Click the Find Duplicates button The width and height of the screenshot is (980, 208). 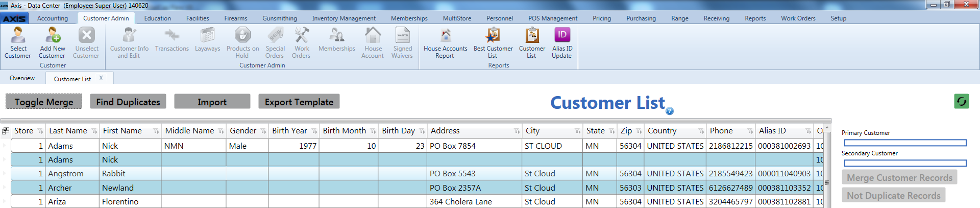coord(128,102)
